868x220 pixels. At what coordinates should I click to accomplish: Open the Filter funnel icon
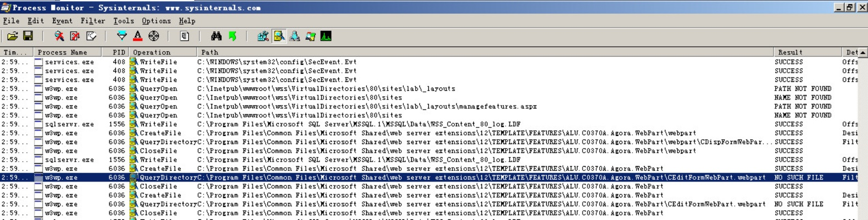tap(122, 36)
